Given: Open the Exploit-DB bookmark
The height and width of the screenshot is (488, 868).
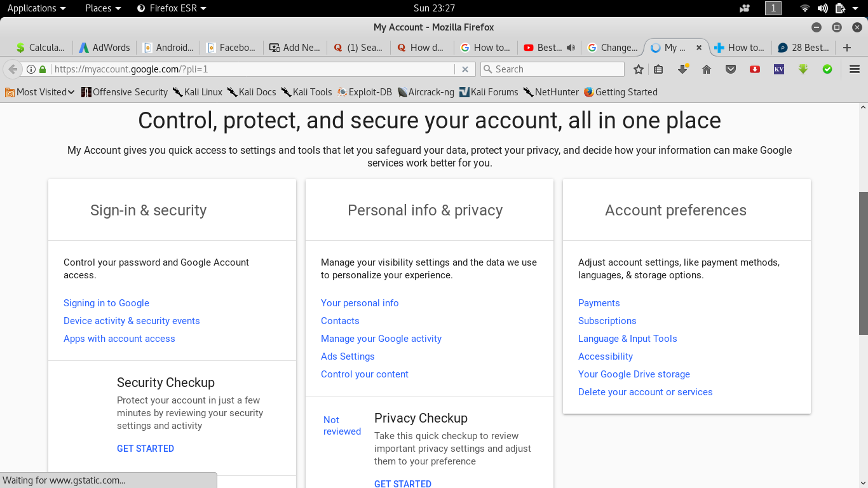Looking at the screenshot, I should (x=371, y=92).
